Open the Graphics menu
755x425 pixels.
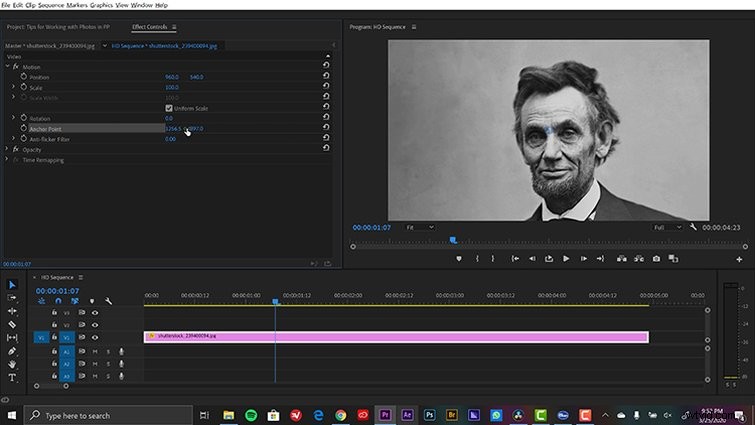tap(102, 5)
